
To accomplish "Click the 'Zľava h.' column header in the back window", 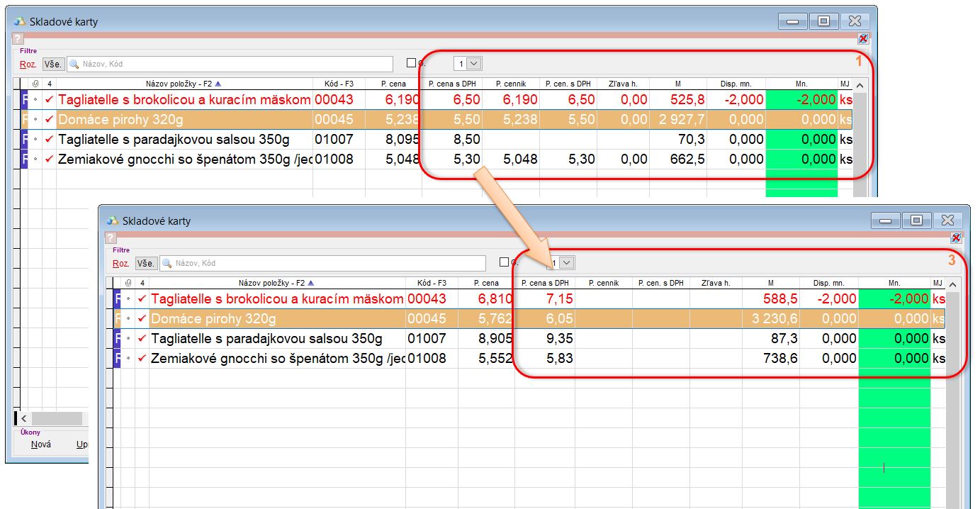I will pos(623,84).
